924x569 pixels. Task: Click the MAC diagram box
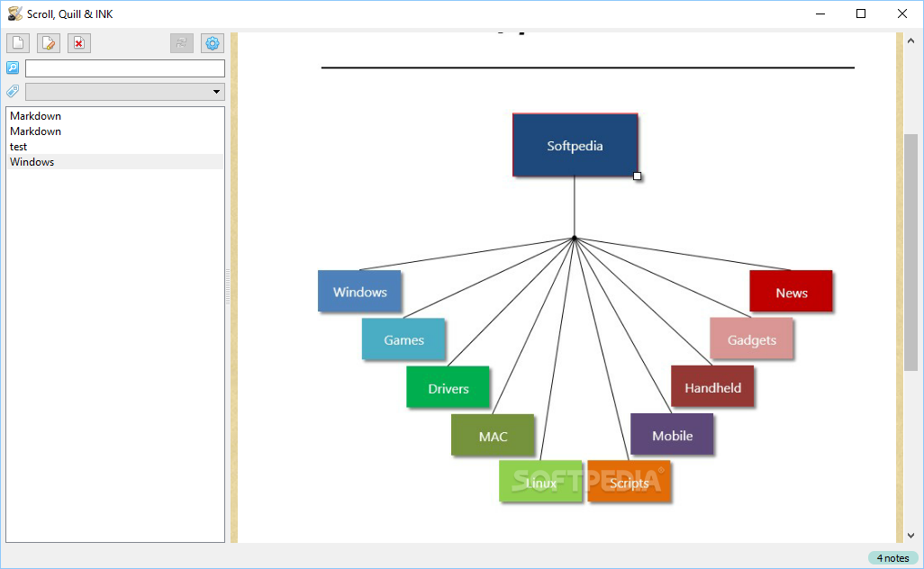tap(493, 435)
